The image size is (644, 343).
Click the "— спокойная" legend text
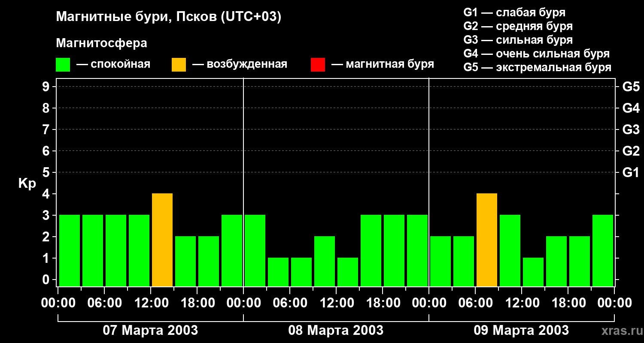(113, 65)
